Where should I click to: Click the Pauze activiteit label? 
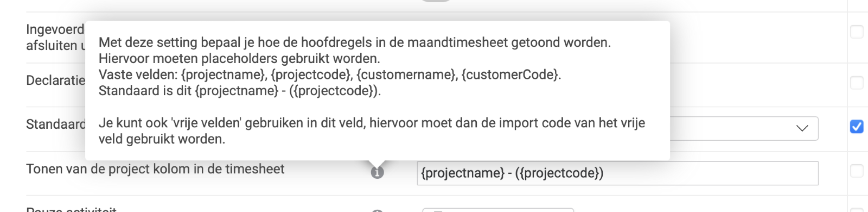tap(71, 209)
